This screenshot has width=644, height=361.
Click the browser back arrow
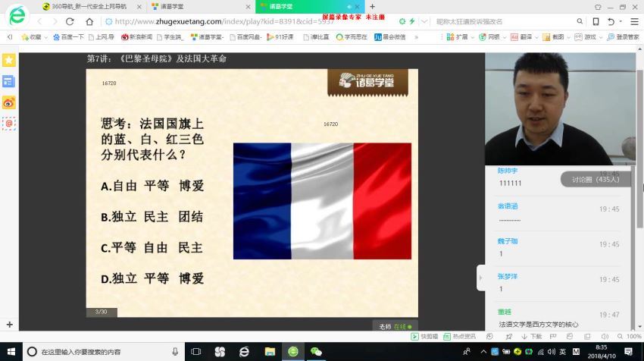(x=40, y=21)
